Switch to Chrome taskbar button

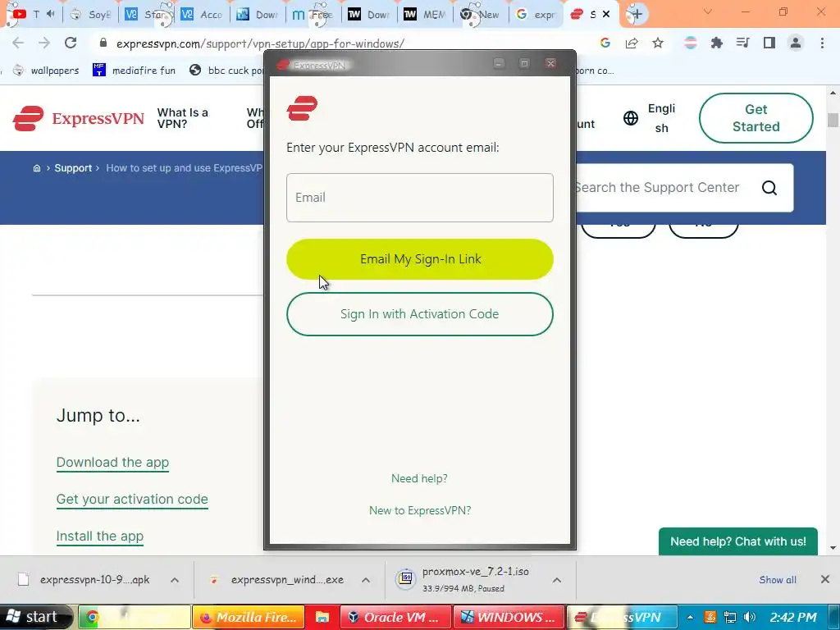point(135,618)
